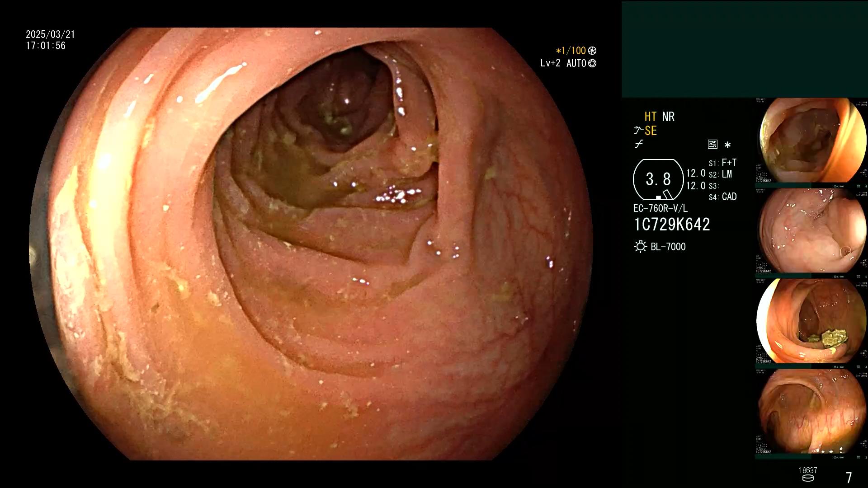This screenshot has height=488, width=868.
Task: Click the tone curve icon below SE
Action: point(639,145)
